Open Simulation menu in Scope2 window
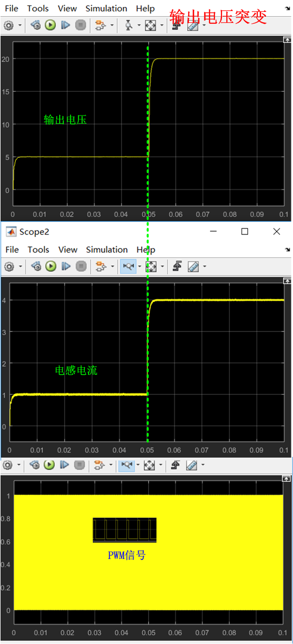 tap(107, 250)
